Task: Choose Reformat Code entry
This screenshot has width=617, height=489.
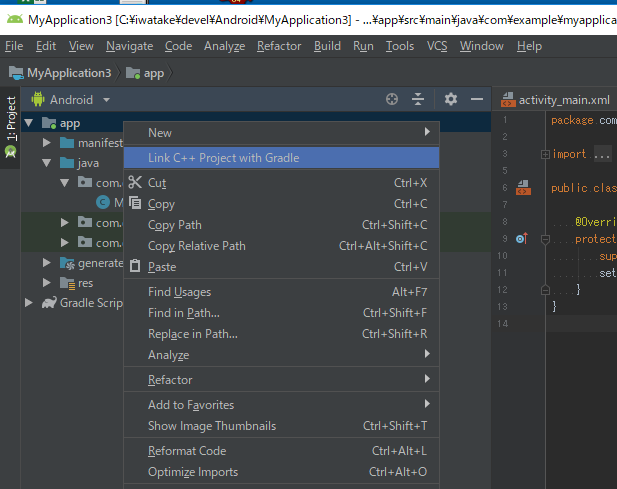Action: coord(281,450)
